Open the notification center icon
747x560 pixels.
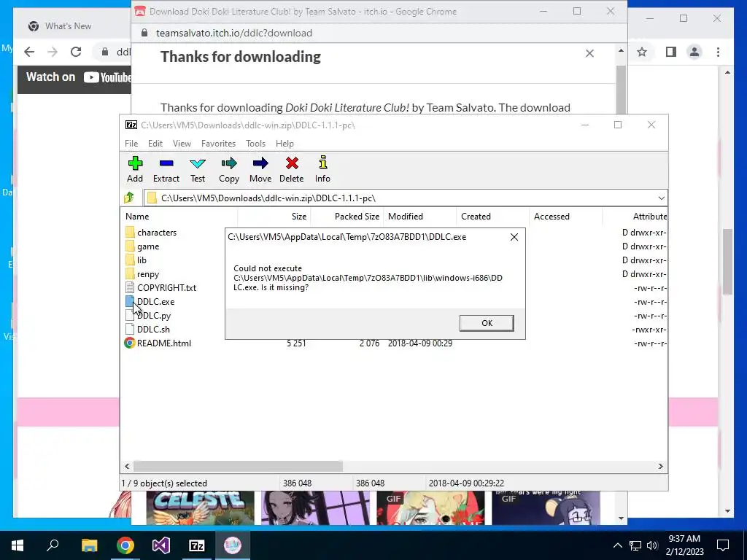(723, 545)
